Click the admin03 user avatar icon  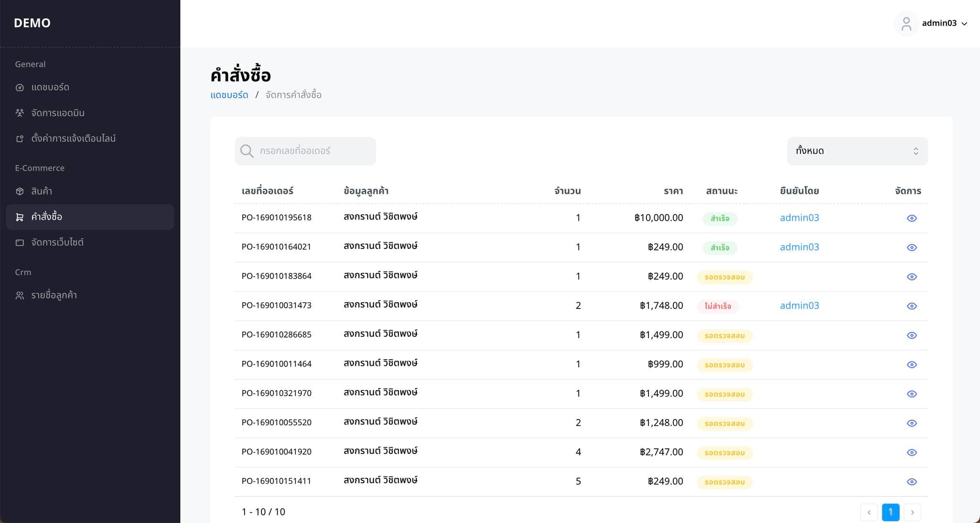coord(906,23)
